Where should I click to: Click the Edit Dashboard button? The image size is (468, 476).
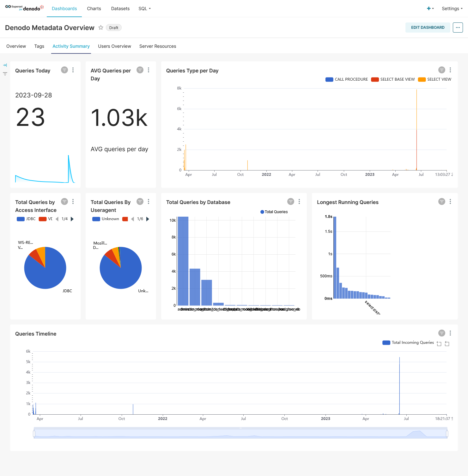(x=428, y=28)
